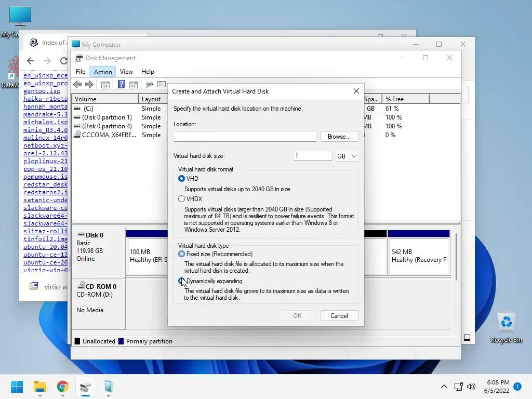Screen dimensions: 532x399
Task: Click the Browse... button
Action: pos(339,137)
